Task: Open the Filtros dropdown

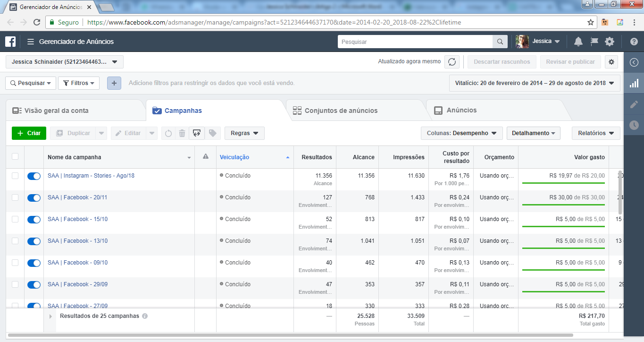Action: pyautogui.click(x=79, y=83)
